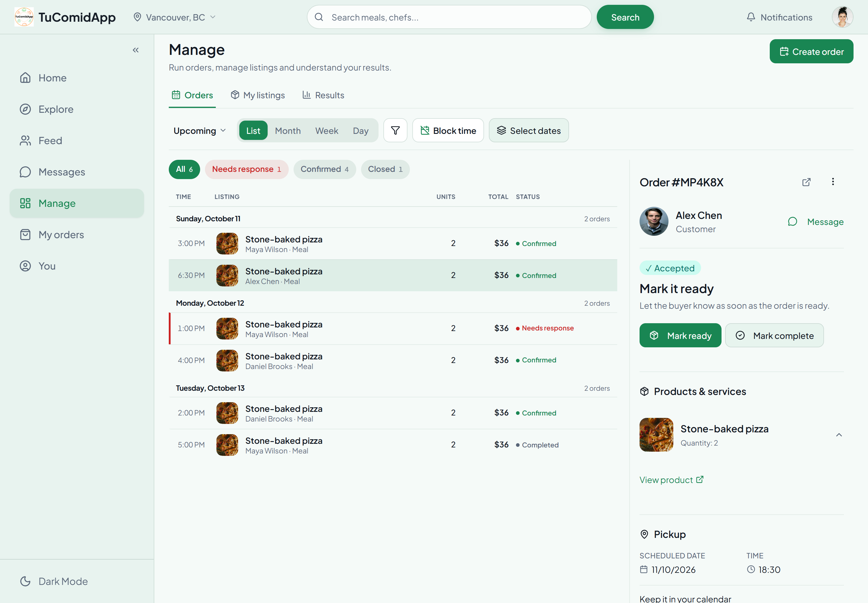Open the Vancouver, BC location dropdown
Screen dimensions: 868x603
(175, 17)
